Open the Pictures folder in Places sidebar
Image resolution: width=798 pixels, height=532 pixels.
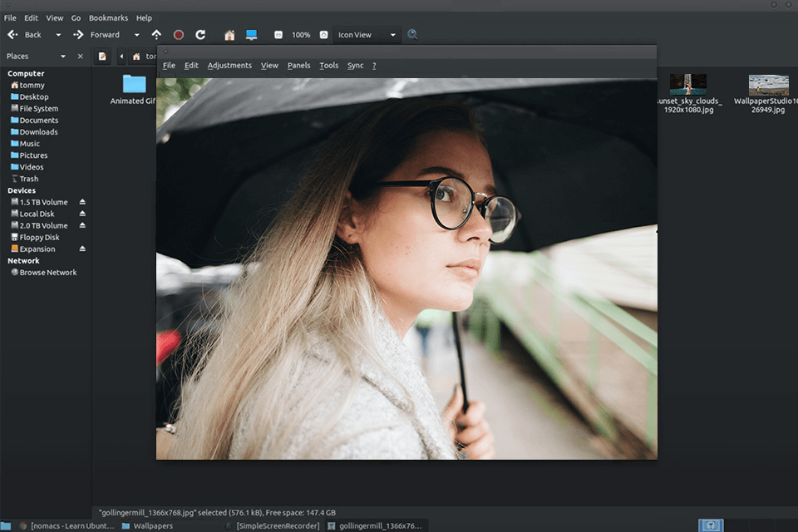pos(32,155)
